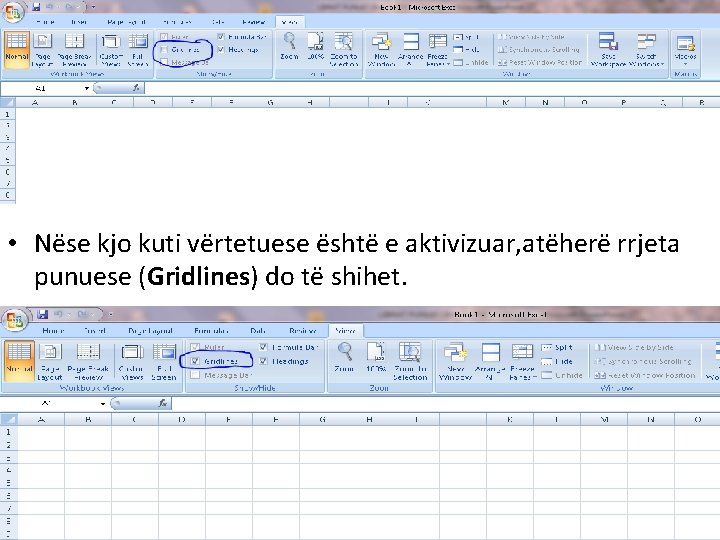Toggle the Ruler checkbox in the top Excel ribbon
The width and height of the screenshot is (720, 540).
(x=164, y=36)
